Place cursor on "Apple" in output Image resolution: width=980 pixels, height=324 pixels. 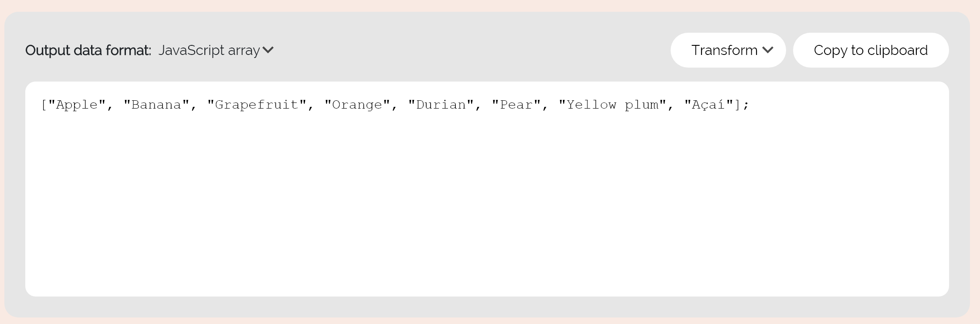(x=77, y=105)
